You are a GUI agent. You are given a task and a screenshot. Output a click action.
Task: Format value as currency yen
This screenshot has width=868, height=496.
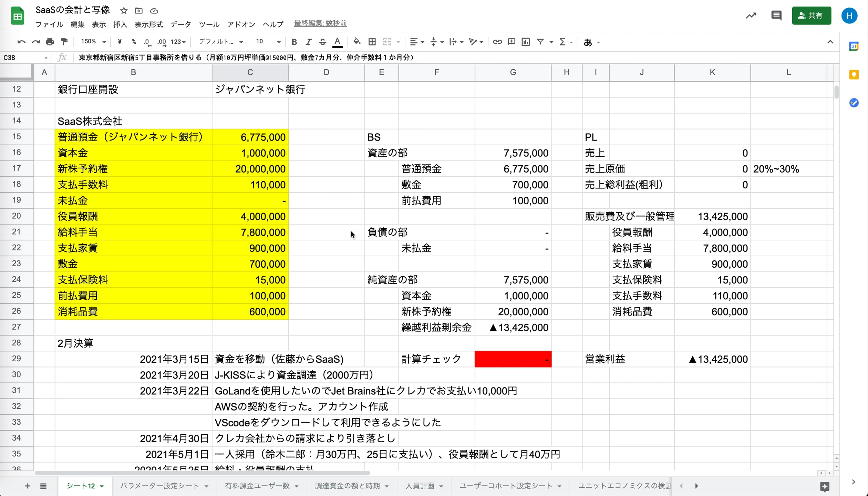pos(120,42)
